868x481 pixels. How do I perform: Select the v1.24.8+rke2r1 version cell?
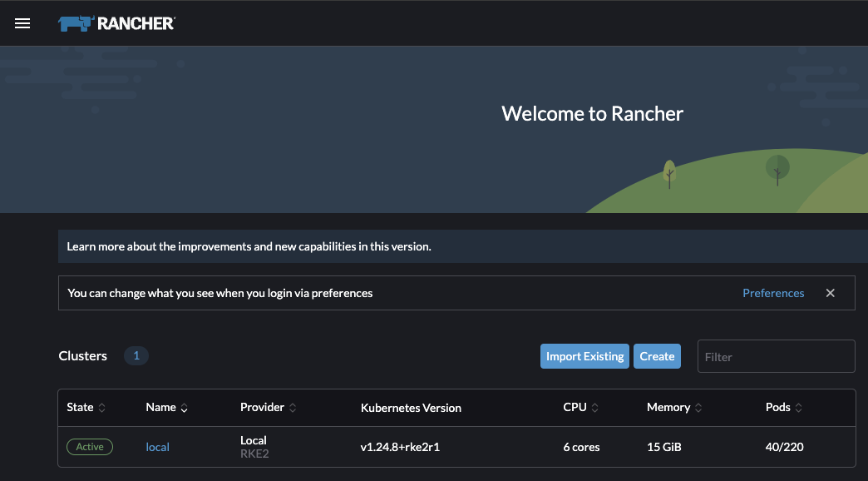(400, 447)
